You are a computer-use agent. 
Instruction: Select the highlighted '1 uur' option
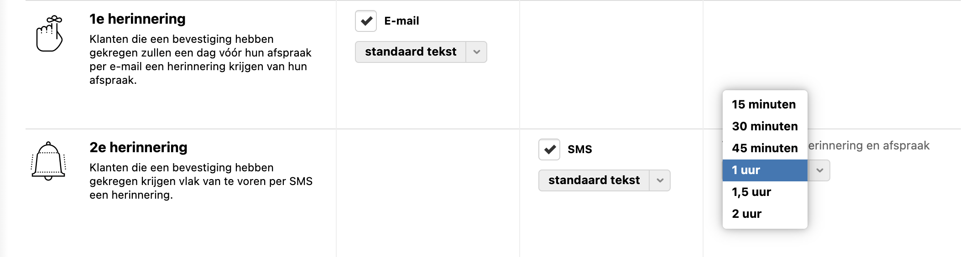click(x=765, y=170)
